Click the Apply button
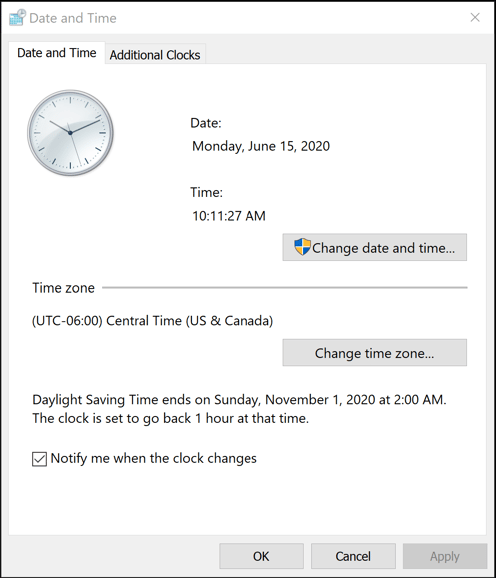 click(445, 556)
